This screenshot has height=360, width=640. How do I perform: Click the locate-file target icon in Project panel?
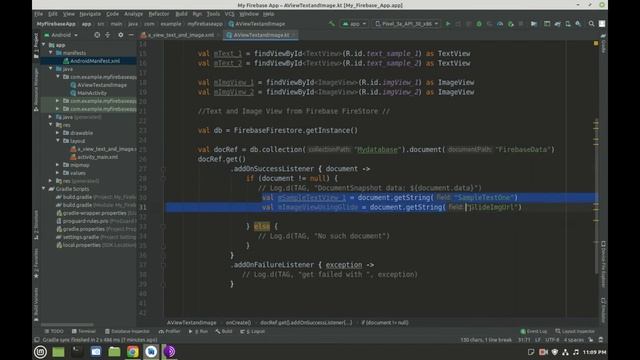point(97,35)
